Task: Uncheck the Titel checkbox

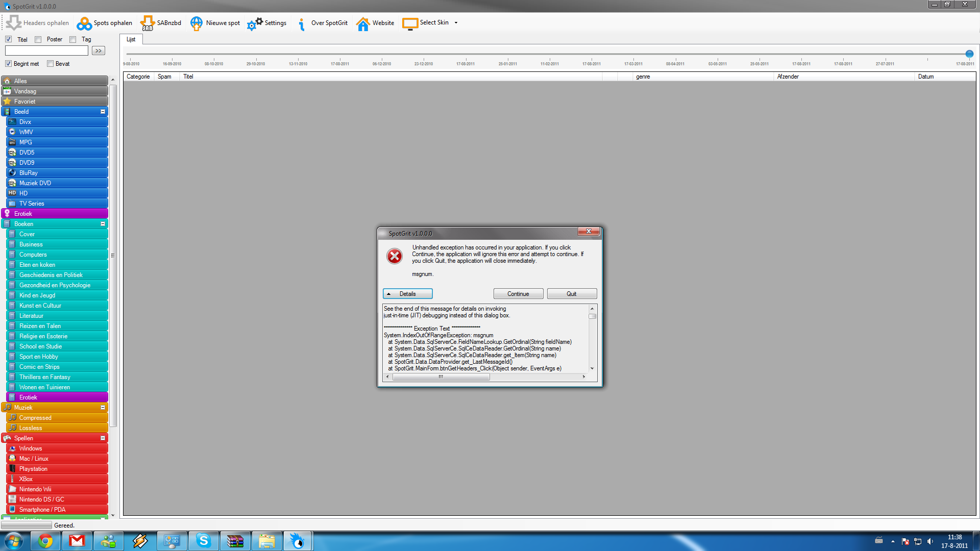Action: click(x=9, y=39)
